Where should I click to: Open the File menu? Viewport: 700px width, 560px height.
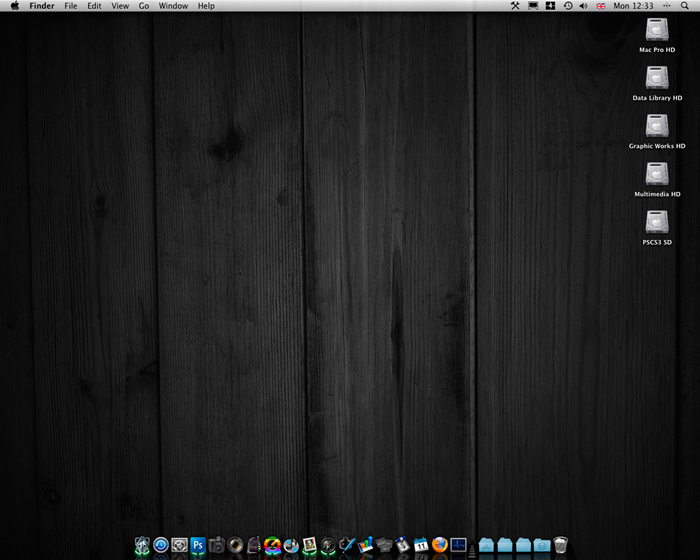coord(70,6)
